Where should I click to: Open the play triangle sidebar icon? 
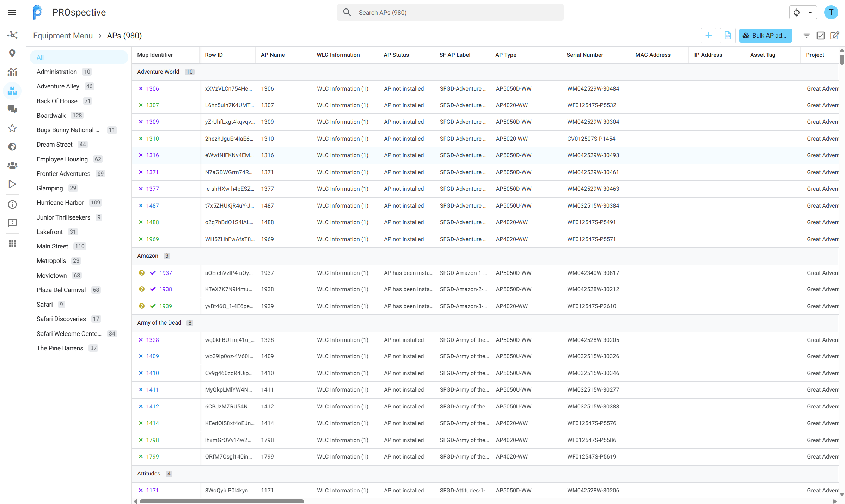point(12,184)
